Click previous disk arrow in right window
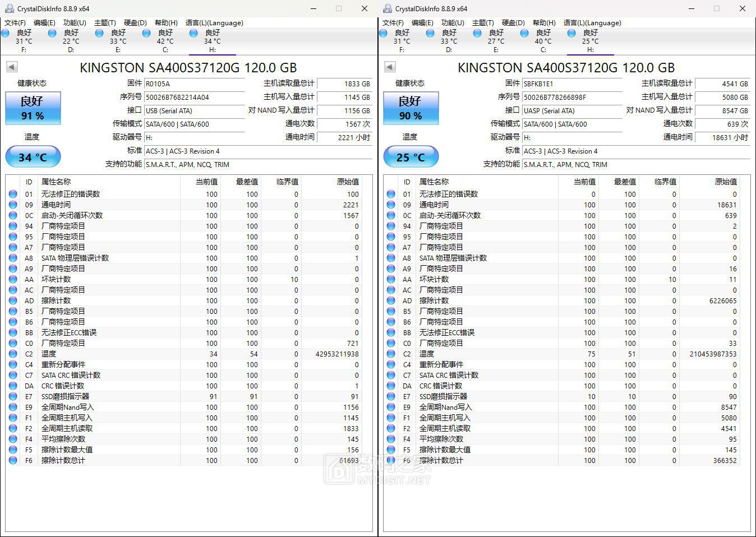The width and height of the screenshot is (756, 537). [390, 67]
